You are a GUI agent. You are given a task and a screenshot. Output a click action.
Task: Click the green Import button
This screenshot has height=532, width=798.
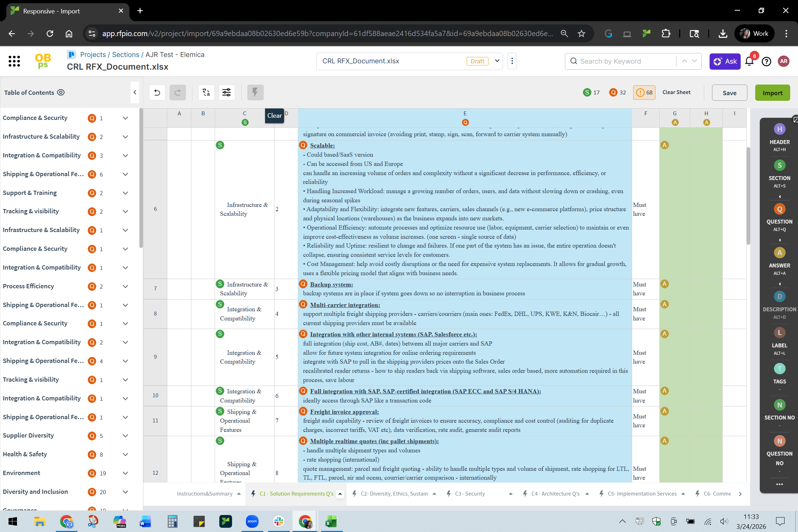tap(772, 93)
